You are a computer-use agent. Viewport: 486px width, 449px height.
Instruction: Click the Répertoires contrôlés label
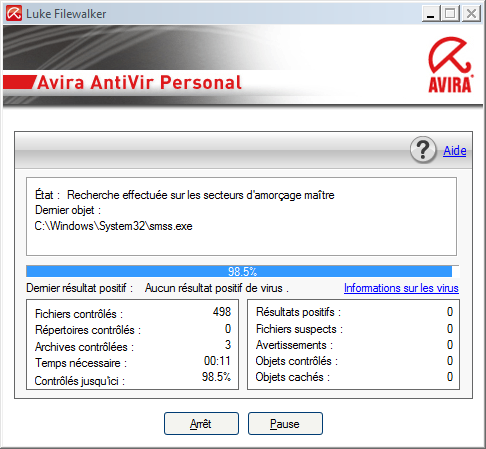88,330
